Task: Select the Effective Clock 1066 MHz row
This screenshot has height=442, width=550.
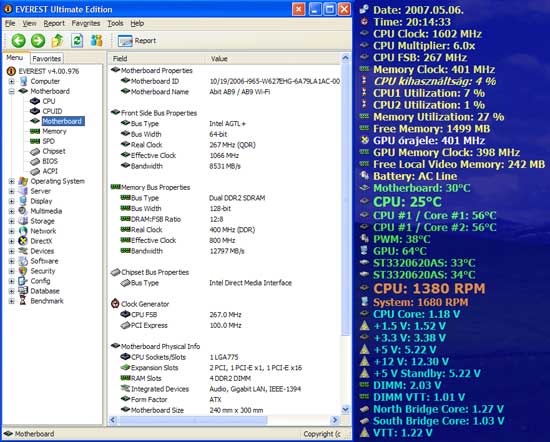Action: 224,155
